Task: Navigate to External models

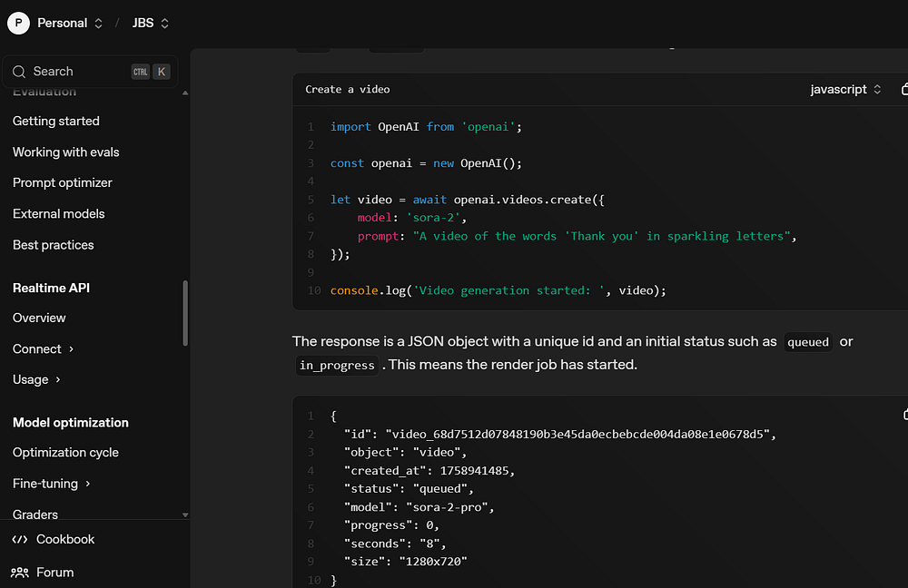Action: pyautogui.click(x=59, y=213)
